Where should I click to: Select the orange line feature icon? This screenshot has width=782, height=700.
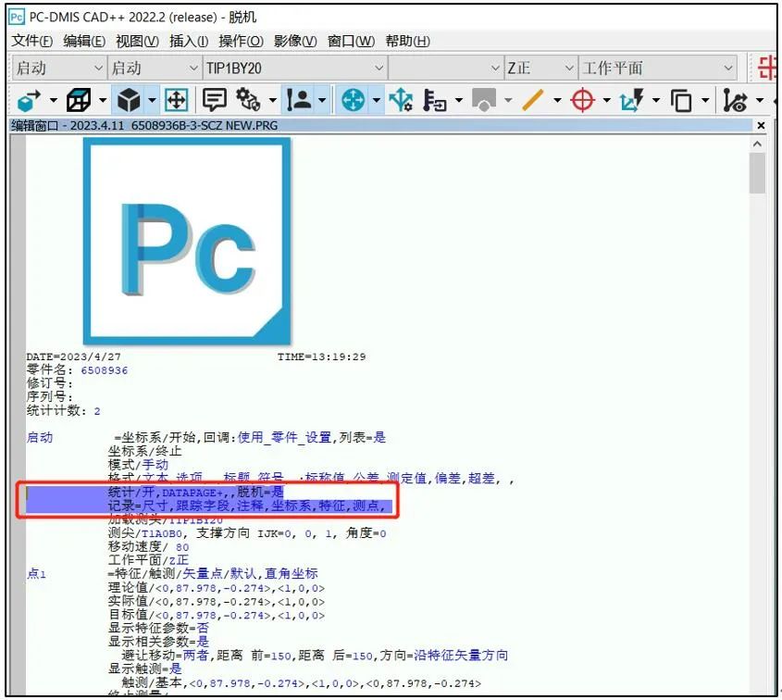(x=533, y=100)
